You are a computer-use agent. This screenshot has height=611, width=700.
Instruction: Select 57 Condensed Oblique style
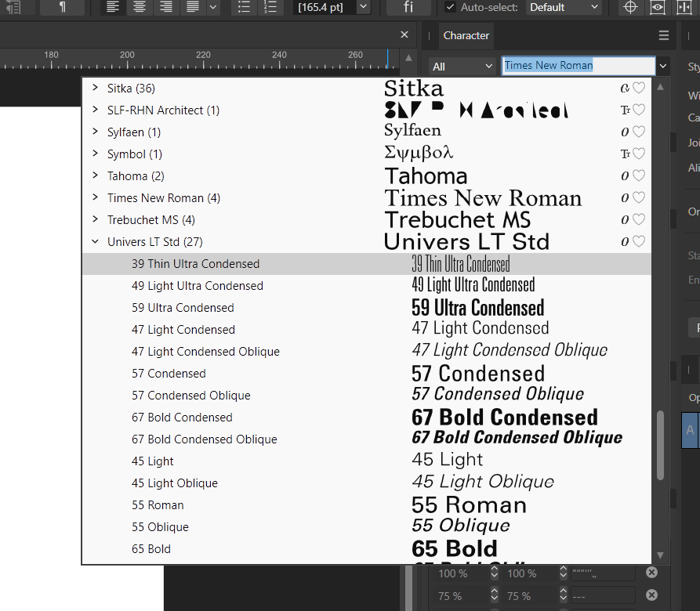[367, 395]
